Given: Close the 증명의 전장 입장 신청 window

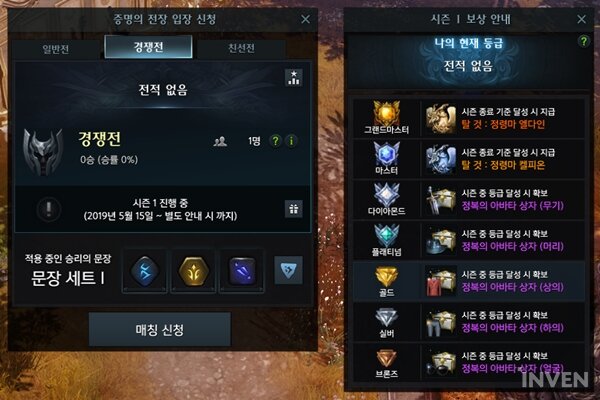Looking at the screenshot, I should click(x=305, y=19).
